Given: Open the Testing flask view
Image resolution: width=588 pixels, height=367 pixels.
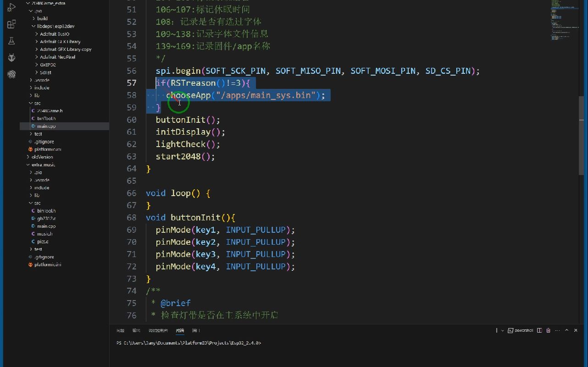Looking at the screenshot, I should tap(11, 41).
